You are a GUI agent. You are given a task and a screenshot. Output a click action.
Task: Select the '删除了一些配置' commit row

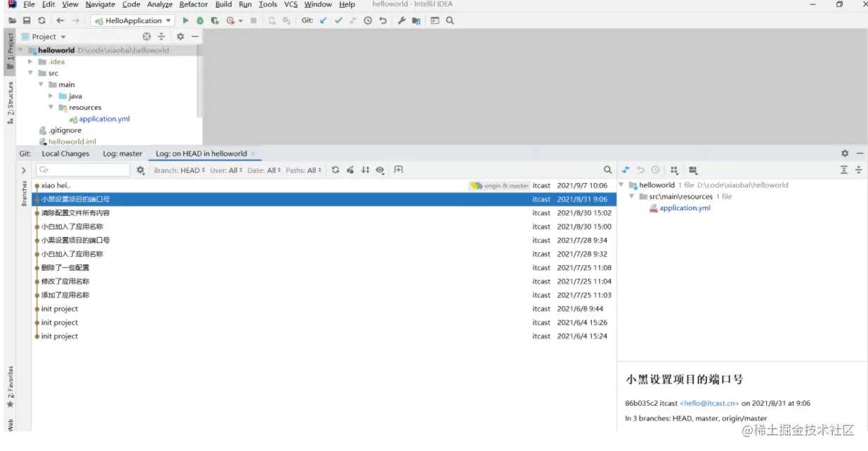click(x=324, y=268)
